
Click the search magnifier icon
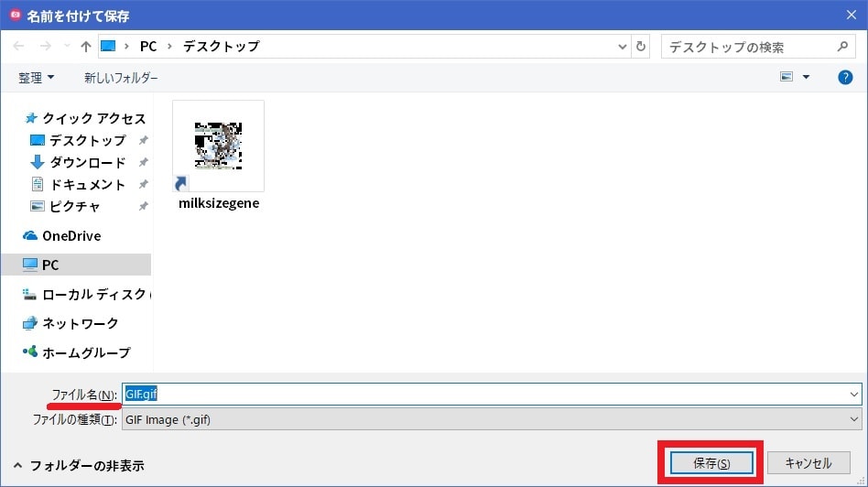842,47
